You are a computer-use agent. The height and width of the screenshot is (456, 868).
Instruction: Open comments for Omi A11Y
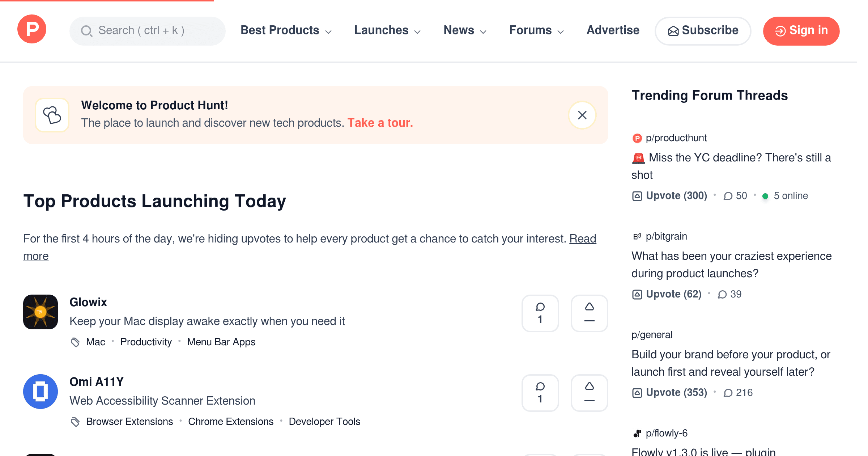click(540, 393)
